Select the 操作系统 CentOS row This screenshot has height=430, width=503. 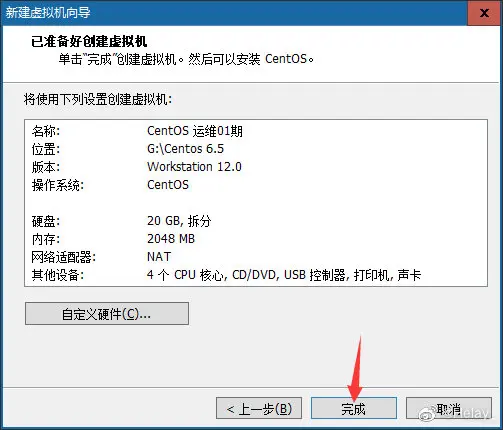(256, 185)
